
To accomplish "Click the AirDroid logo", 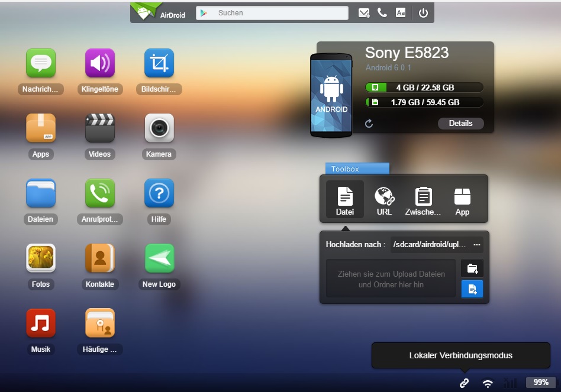I will tap(159, 12).
